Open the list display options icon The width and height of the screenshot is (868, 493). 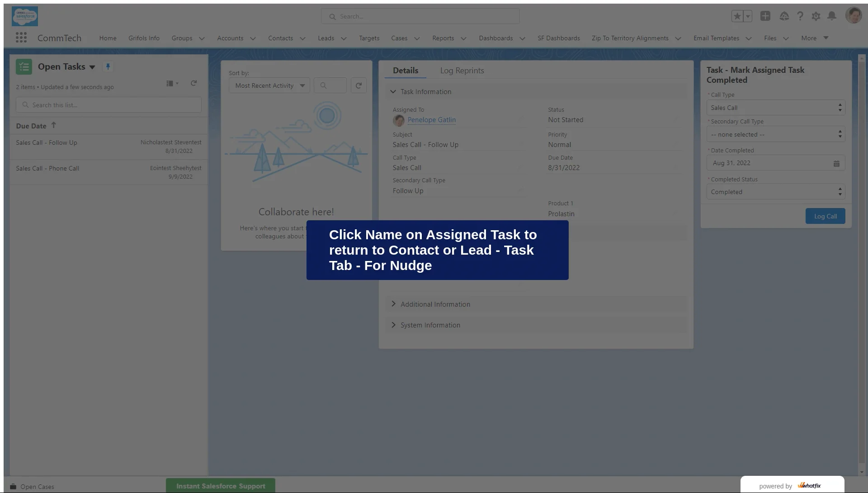coord(172,83)
